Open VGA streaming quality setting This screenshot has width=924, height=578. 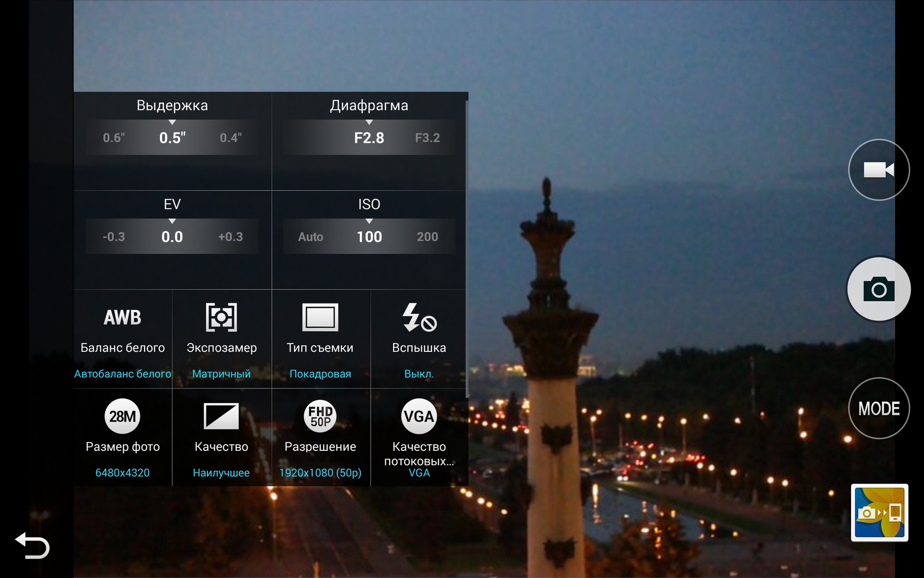point(419,416)
